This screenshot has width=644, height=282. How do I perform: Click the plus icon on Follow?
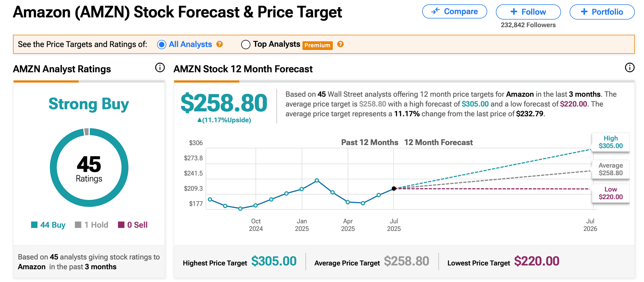pyautogui.click(x=514, y=12)
